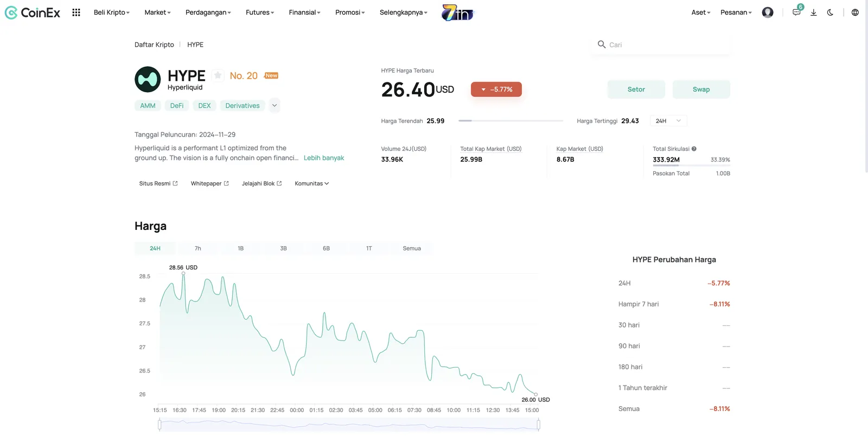Screen dimensions: 868x436
Task: Click the low-high price range bar
Action: click(511, 121)
